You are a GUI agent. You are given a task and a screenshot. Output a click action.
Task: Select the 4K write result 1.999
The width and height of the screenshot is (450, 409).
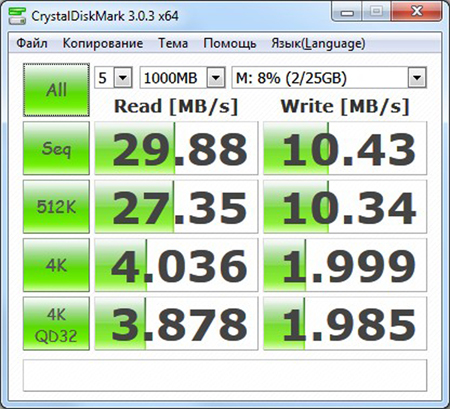(x=345, y=265)
